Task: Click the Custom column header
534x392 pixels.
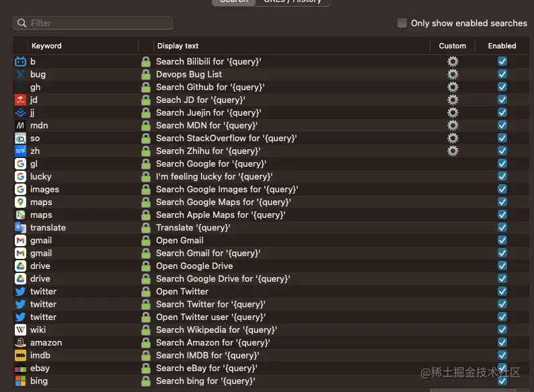Action: (x=452, y=46)
